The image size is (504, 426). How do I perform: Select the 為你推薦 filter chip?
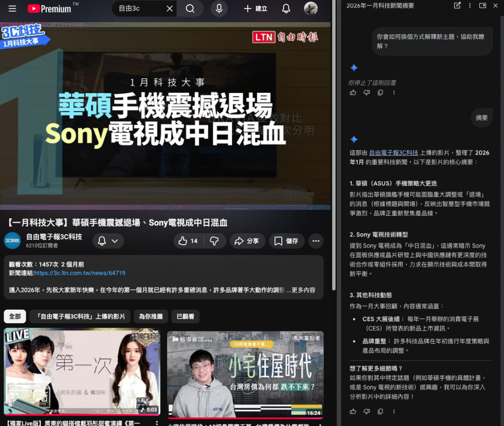151,317
